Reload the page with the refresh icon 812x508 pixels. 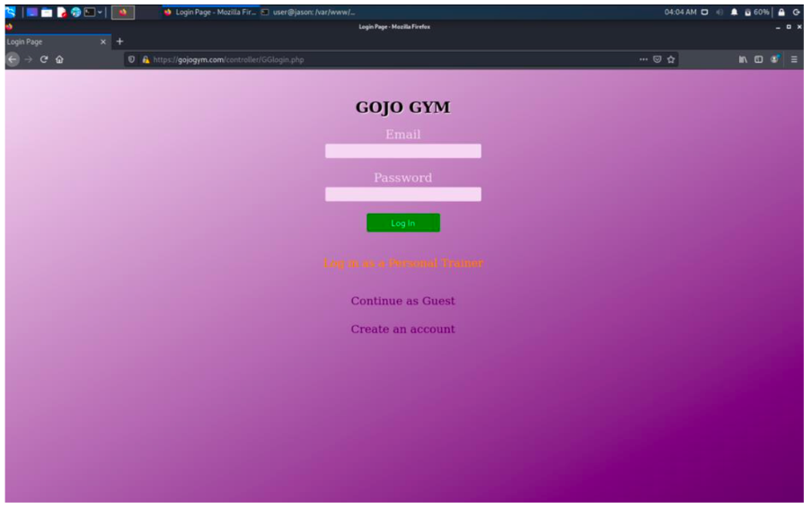(43, 59)
